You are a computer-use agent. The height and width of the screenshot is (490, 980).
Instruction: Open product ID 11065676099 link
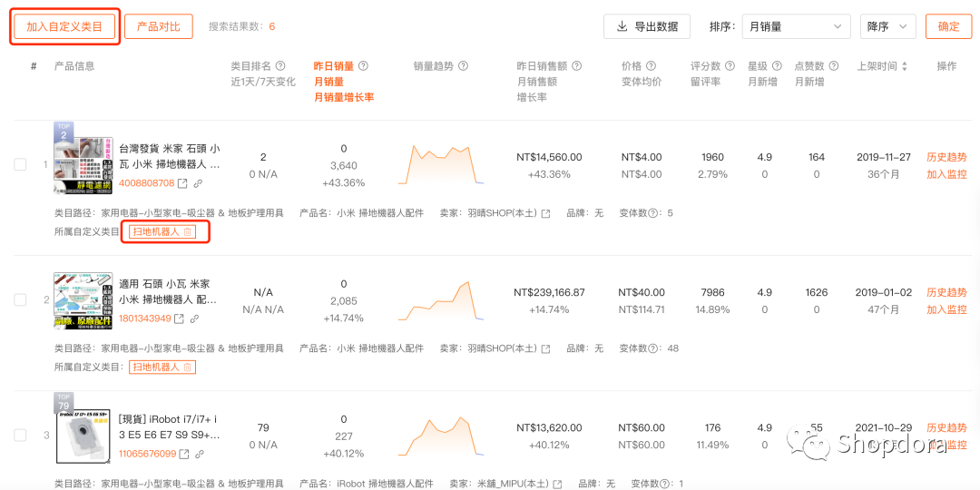point(148,454)
